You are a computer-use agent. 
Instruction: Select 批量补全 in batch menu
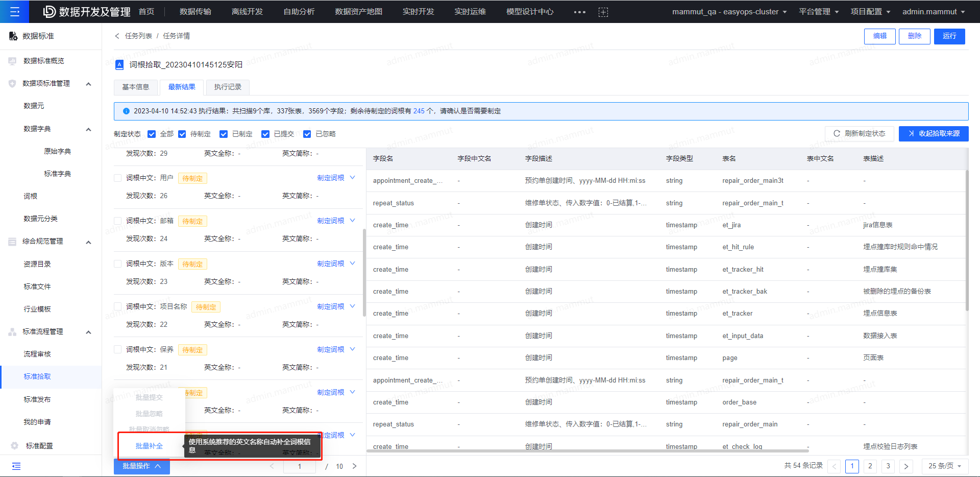click(149, 446)
